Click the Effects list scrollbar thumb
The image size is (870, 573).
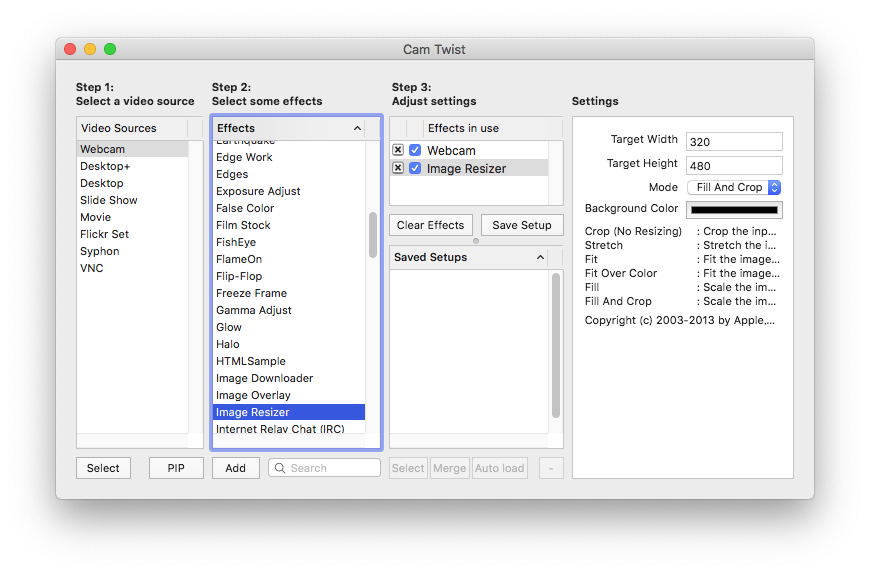(373, 235)
